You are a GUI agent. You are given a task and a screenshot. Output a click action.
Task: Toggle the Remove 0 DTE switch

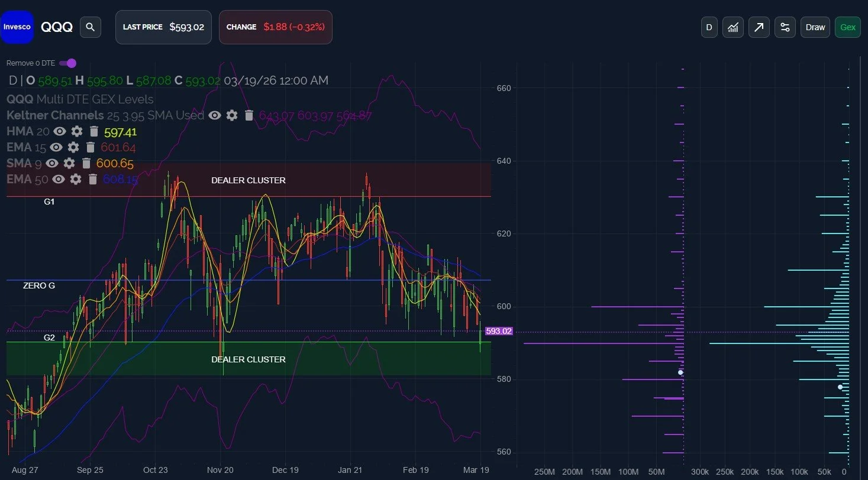coord(68,63)
